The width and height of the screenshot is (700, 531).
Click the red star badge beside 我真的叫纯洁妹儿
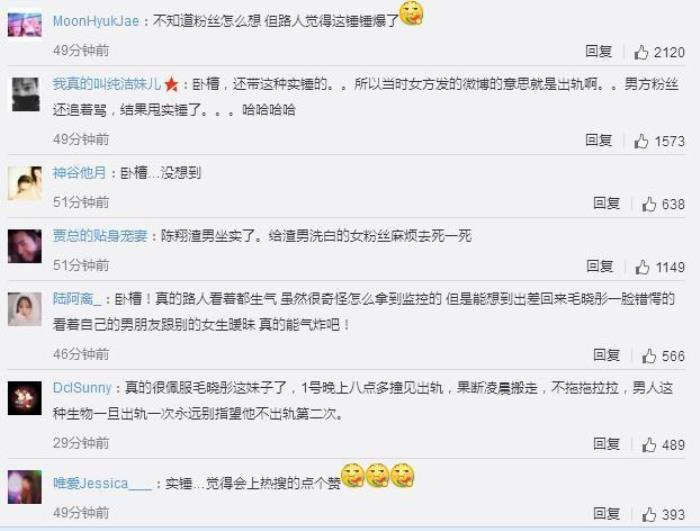pos(171,84)
